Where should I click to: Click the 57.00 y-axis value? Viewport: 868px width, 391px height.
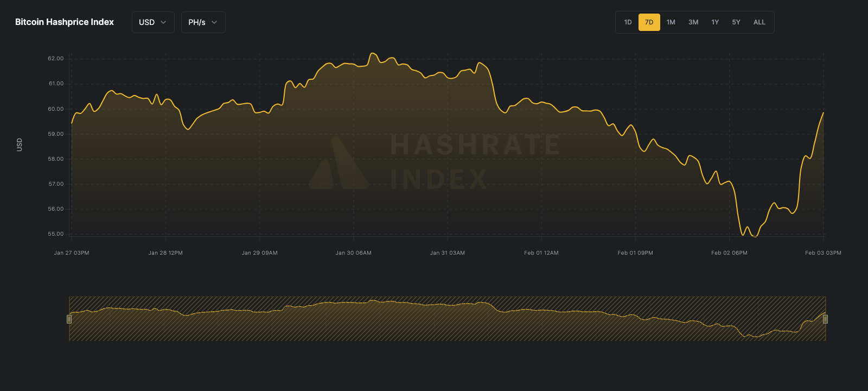pos(56,184)
